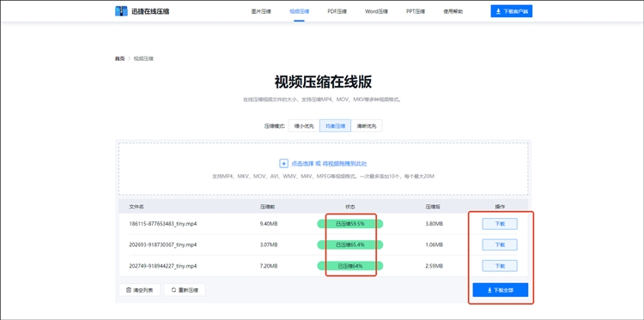The height and width of the screenshot is (320, 644).
Task: Click the 操作 column header
Action: tap(500, 207)
